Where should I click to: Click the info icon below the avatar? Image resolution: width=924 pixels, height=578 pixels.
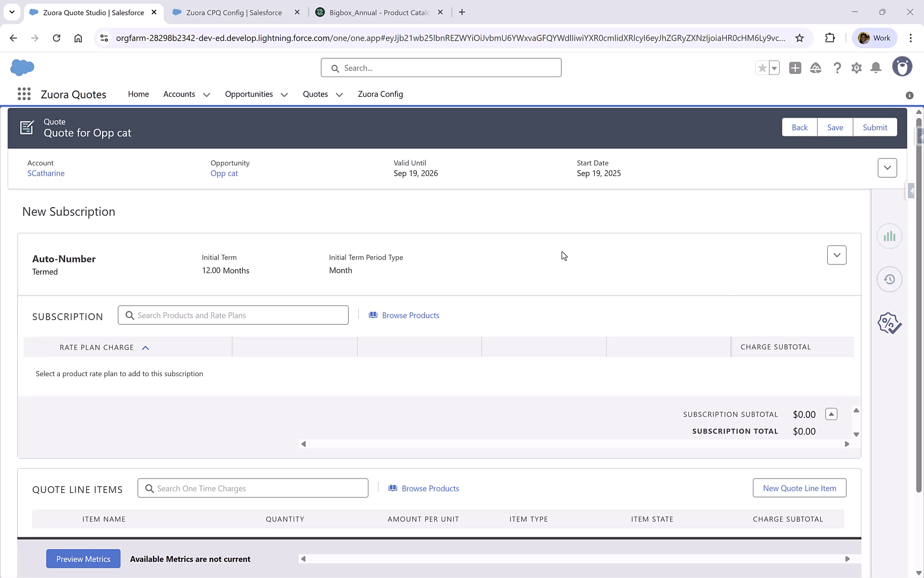908,95
